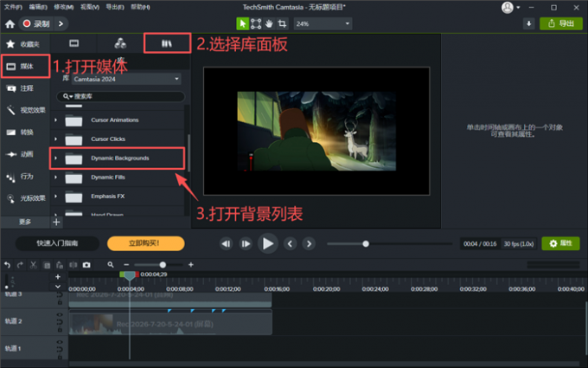Open the 导出(E) menu in menu bar
The height and width of the screenshot is (368, 588).
tap(115, 7)
